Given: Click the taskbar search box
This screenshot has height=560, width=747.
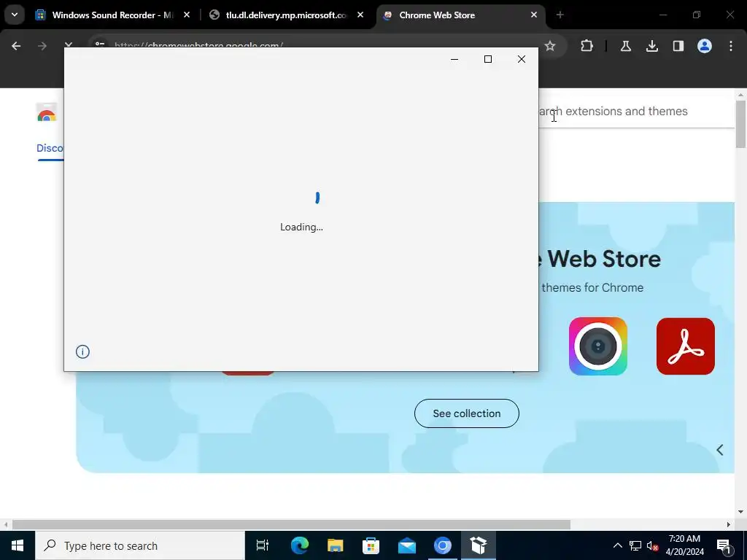Looking at the screenshot, I should tap(140, 545).
